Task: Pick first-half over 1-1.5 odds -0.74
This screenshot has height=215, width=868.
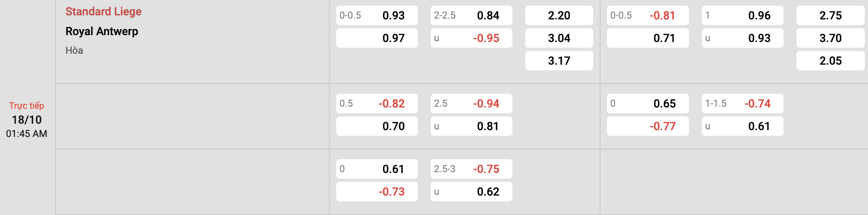Action: tap(743, 103)
